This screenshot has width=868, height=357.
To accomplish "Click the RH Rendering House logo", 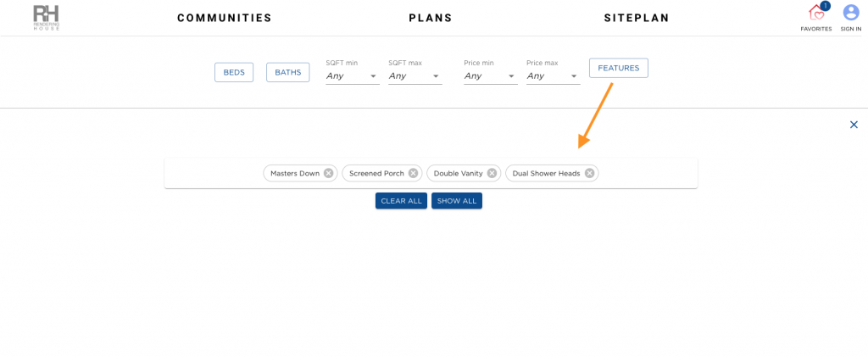I will [46, 17].
